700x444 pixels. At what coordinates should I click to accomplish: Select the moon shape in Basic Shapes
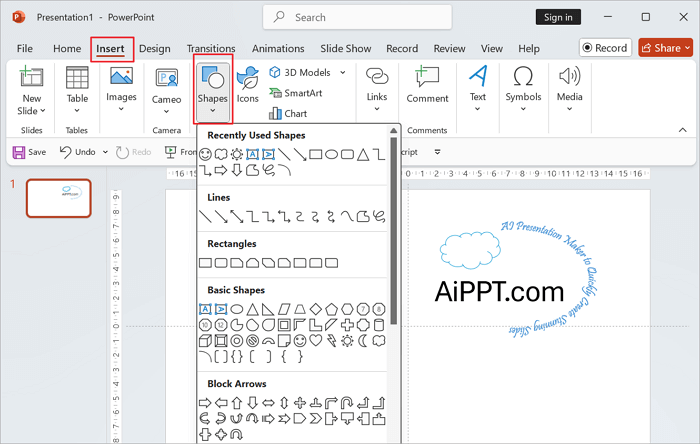[x=363, y=341]
